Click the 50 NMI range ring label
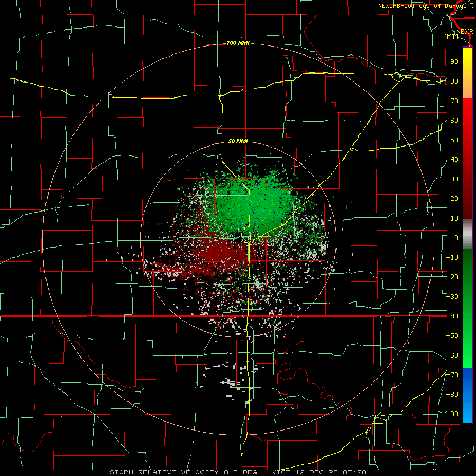The width and height of the screenshot is (476, 476). [x=238, y=141]
